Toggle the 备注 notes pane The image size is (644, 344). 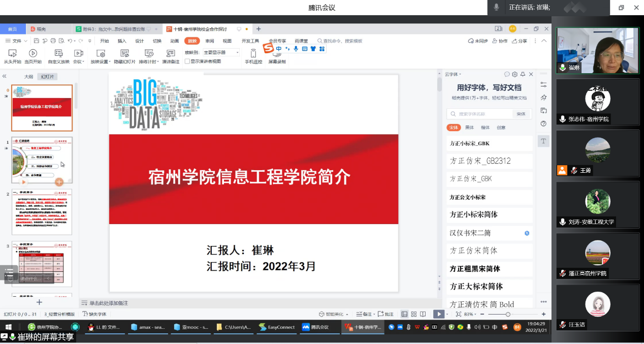(x=364, y=314)
